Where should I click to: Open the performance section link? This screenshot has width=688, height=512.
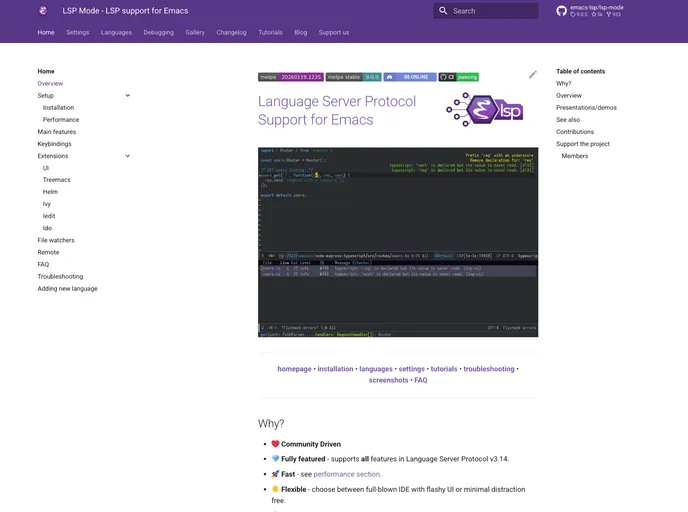pyautogui.click(x=347, y=474)
